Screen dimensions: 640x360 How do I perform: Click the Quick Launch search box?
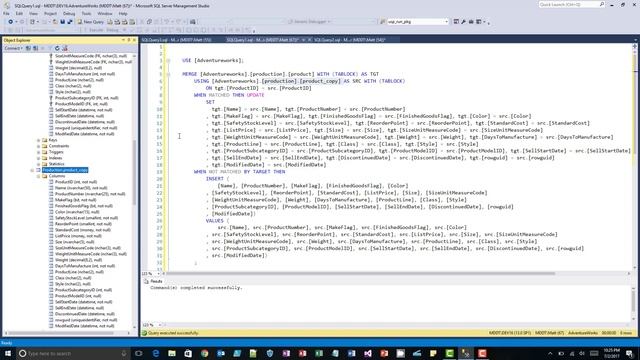pos(571,4)
